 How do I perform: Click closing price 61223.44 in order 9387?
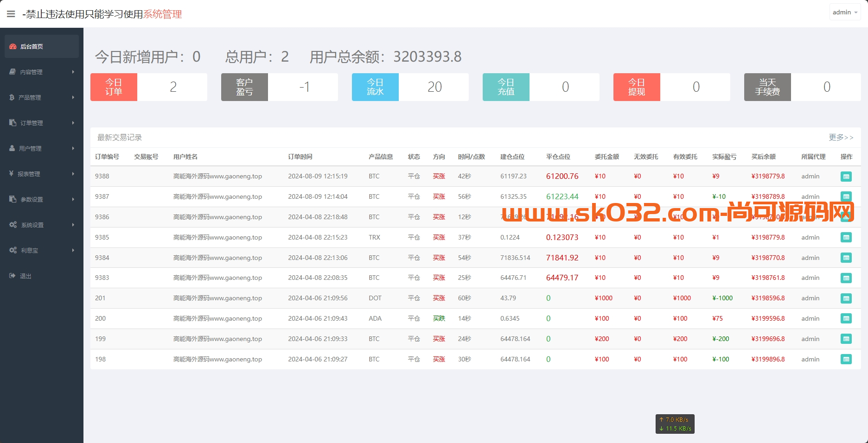562,196
